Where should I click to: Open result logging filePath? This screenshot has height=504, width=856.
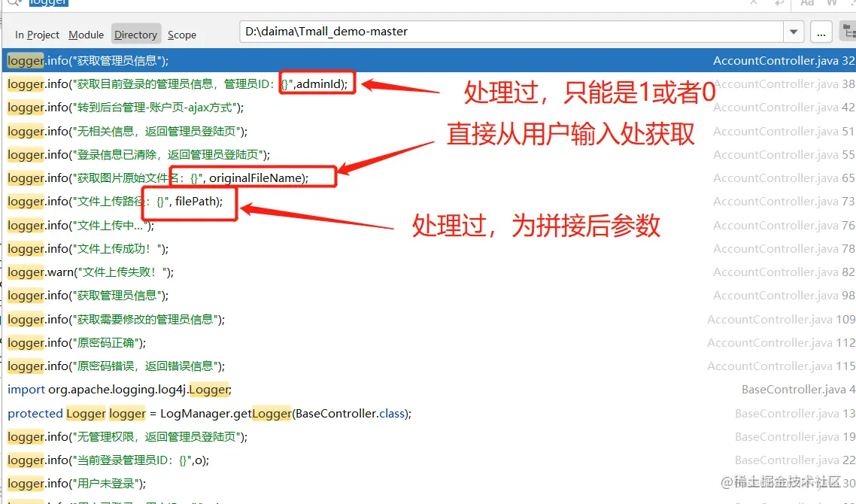tap(429, 202)
